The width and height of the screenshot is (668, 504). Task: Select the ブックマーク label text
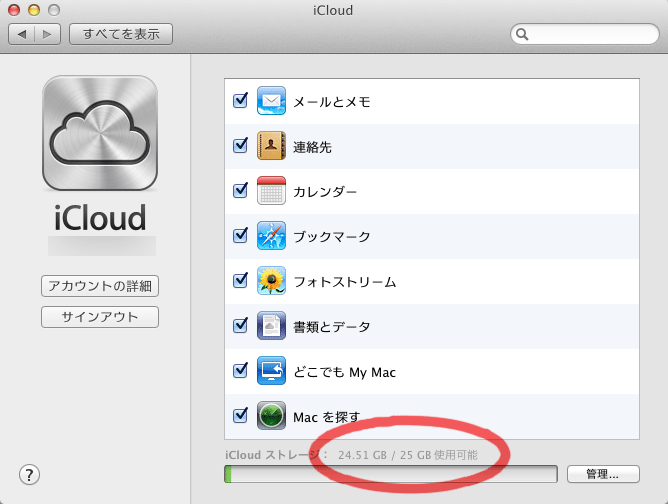click(332, 237)
